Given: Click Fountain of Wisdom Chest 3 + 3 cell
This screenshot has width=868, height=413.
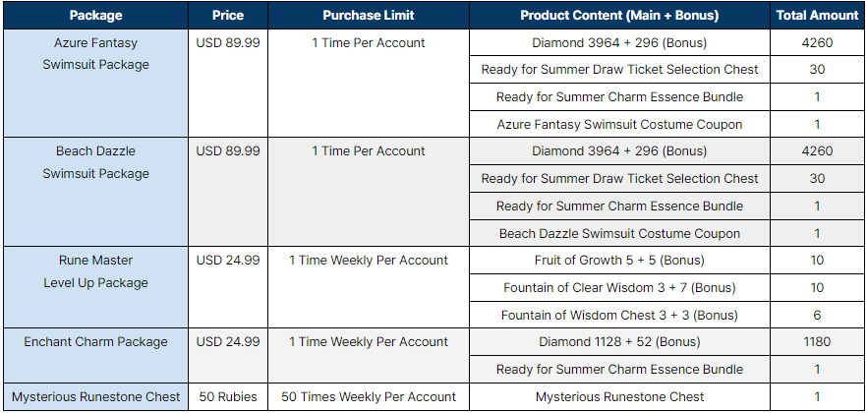Looking at the screenshot, I should (619, 315).
